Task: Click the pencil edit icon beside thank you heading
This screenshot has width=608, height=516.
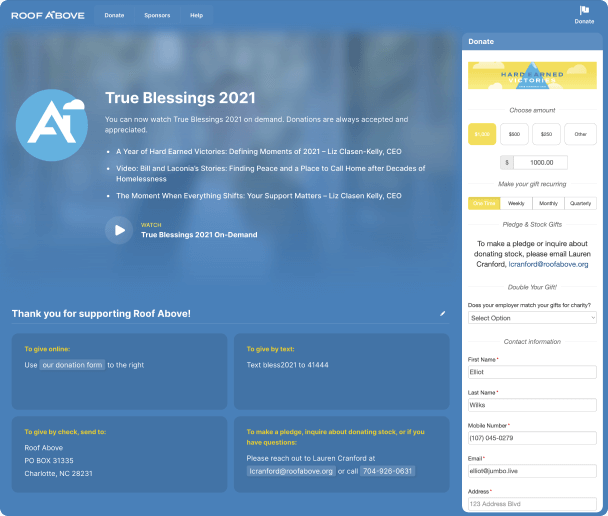Action: pos(442,313)
